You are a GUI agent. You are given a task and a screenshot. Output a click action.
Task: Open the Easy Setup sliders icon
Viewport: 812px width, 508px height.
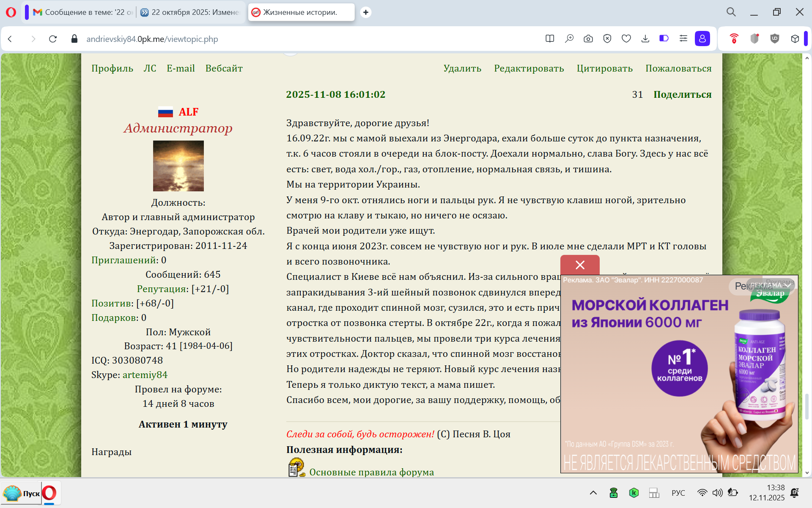[683, 39]
